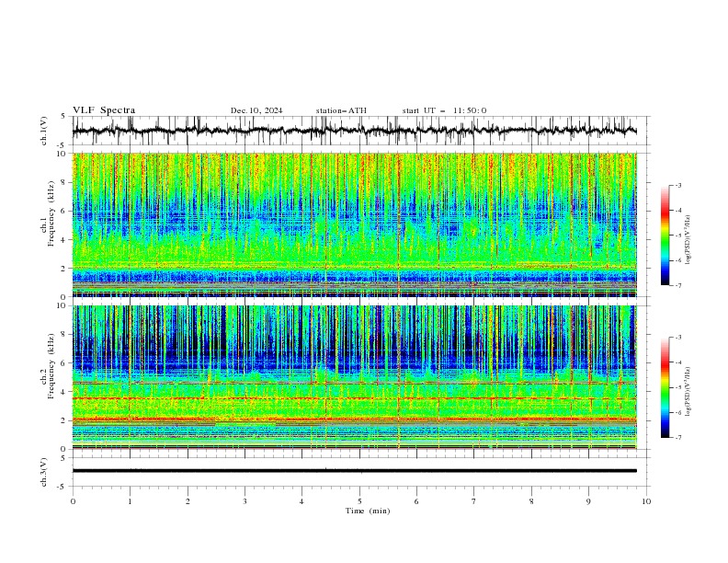Click the "Time (min)" axis label
Screen dimensions: 728x563
click(368, 511)
